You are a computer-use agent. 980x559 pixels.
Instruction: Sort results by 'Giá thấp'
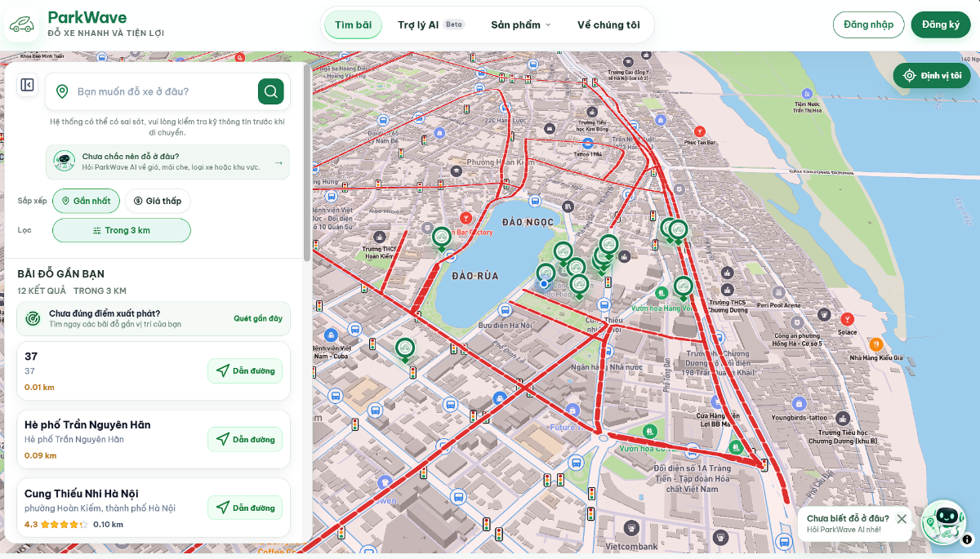[x=158, y=201]
